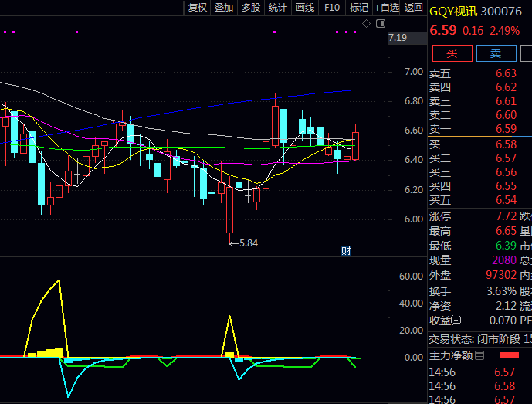Open the 叠加 overlay menu
Screen dimensions: 532x404
pyautogui.click(x=224, y=8)
